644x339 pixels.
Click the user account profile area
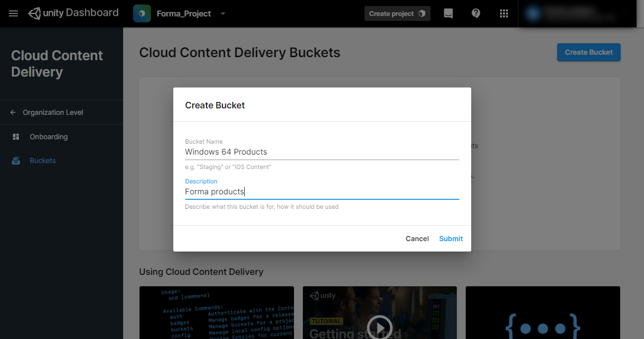[576, 13]
